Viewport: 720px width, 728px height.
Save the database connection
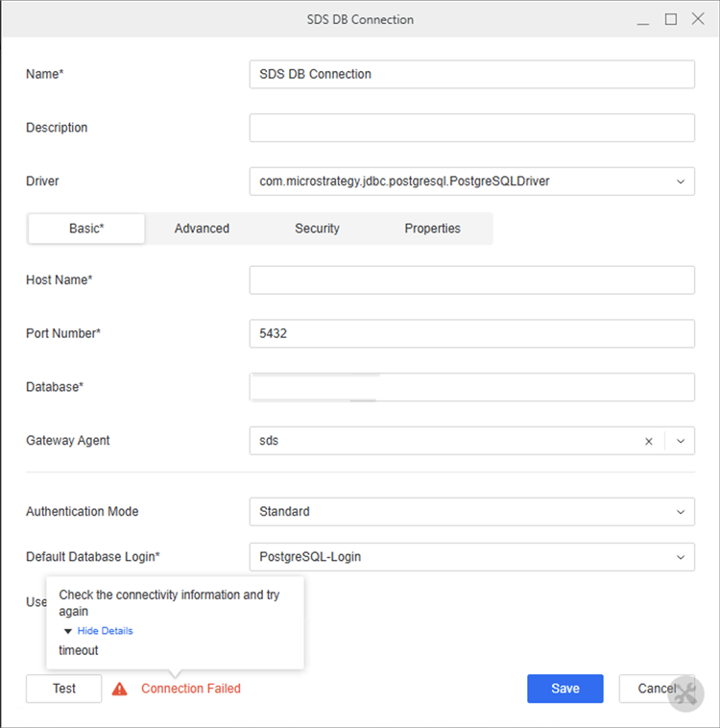coord(564,689)
